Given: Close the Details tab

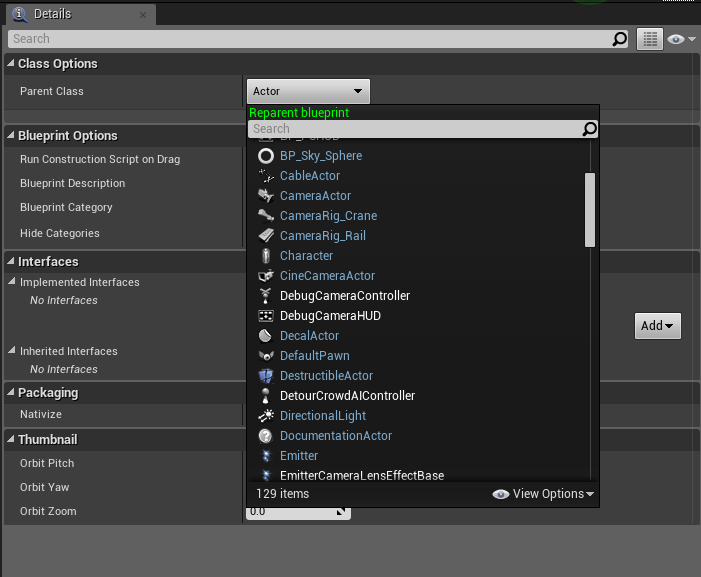Looking at the screenshot, I should tap(143, 15).
